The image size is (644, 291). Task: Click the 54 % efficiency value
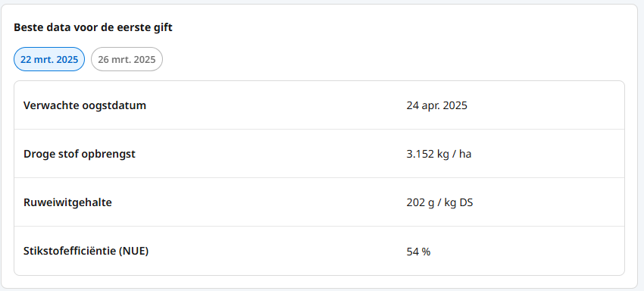pos(418,252)
